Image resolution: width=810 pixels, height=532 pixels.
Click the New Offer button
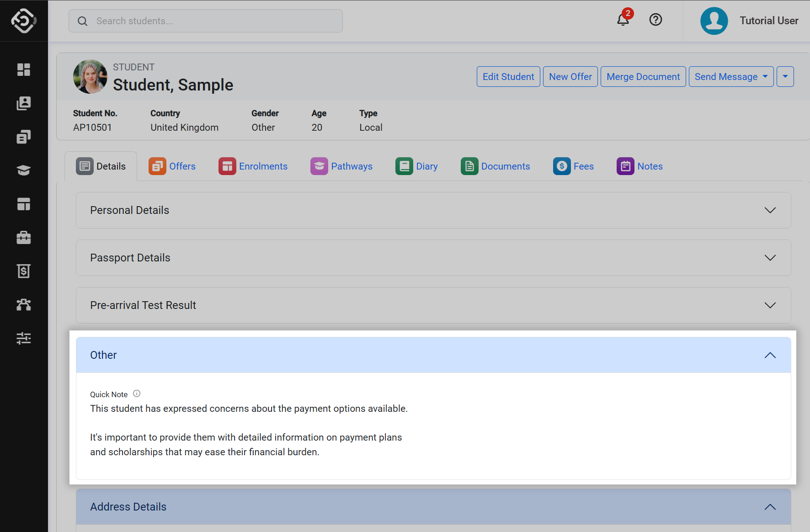coord(570,77)
